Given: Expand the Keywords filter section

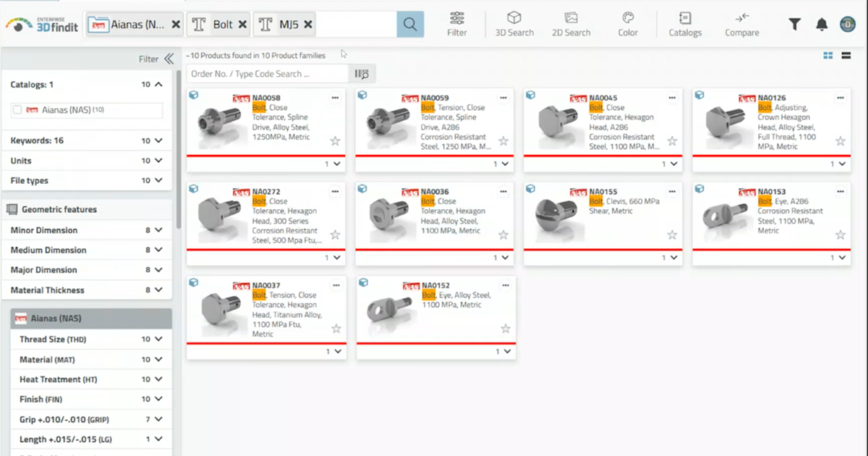Looking at the screenshot, I should tap(158, 140).
